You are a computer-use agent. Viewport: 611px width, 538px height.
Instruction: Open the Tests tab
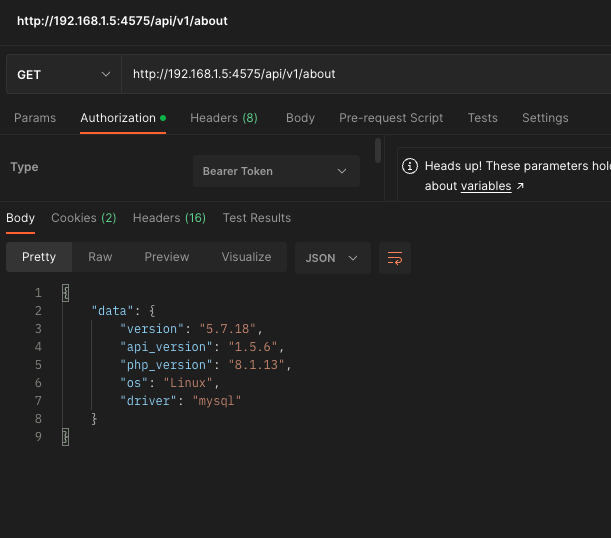click(x=482, y=118)
